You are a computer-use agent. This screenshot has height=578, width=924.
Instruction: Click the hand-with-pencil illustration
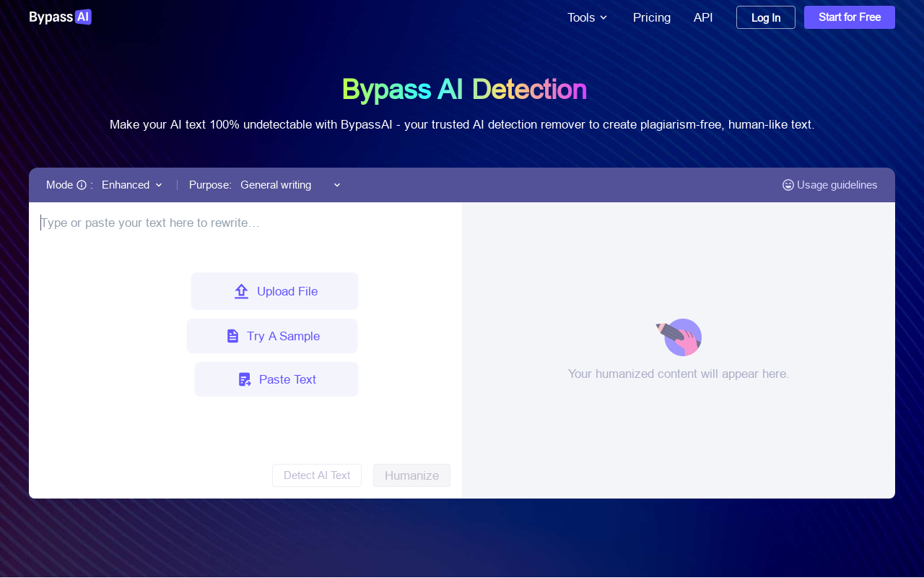pyautogui.click(x=679, y=337)
